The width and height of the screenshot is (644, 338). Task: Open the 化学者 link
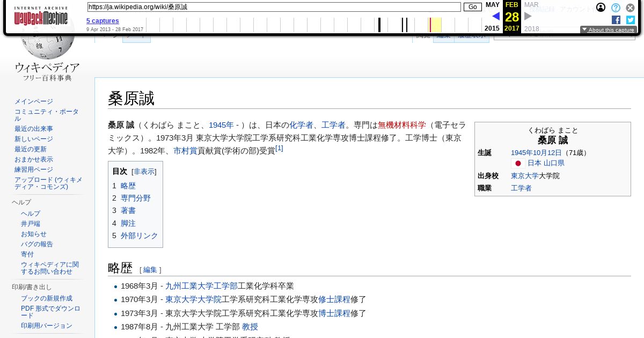click(301, 125)
